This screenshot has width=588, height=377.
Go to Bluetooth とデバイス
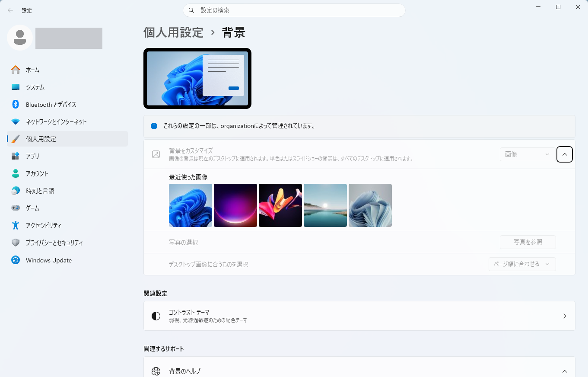67,104
